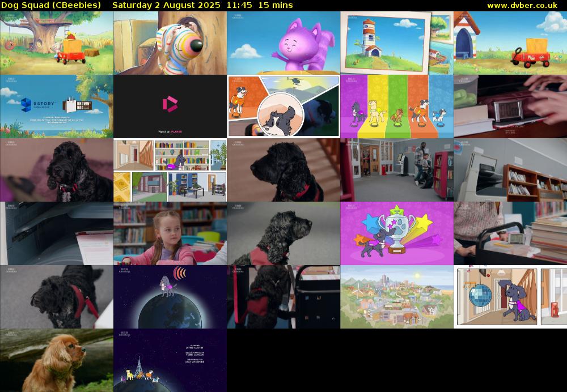Open the photocopier beside bookshelves thumbnail

(510, 170)
